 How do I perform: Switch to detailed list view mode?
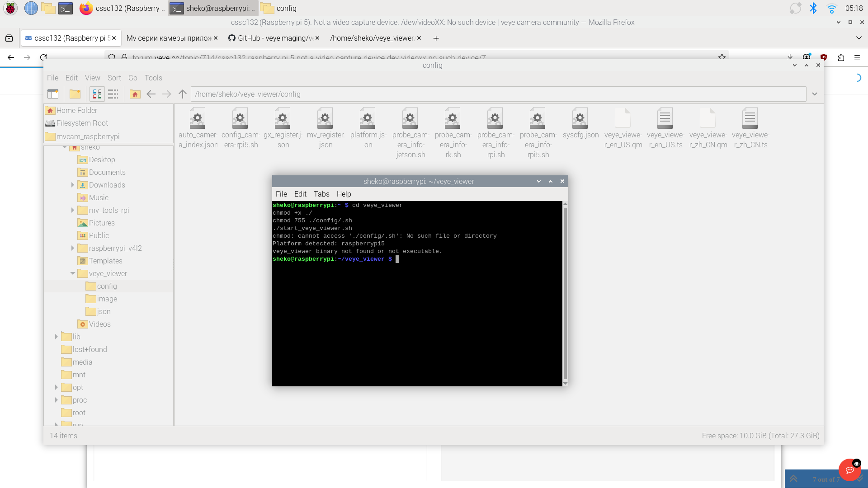click(113, 94)
